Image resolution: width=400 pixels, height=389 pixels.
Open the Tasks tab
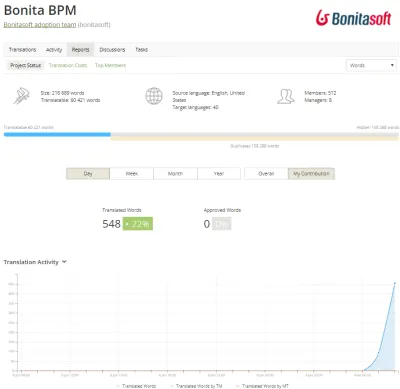141,50
